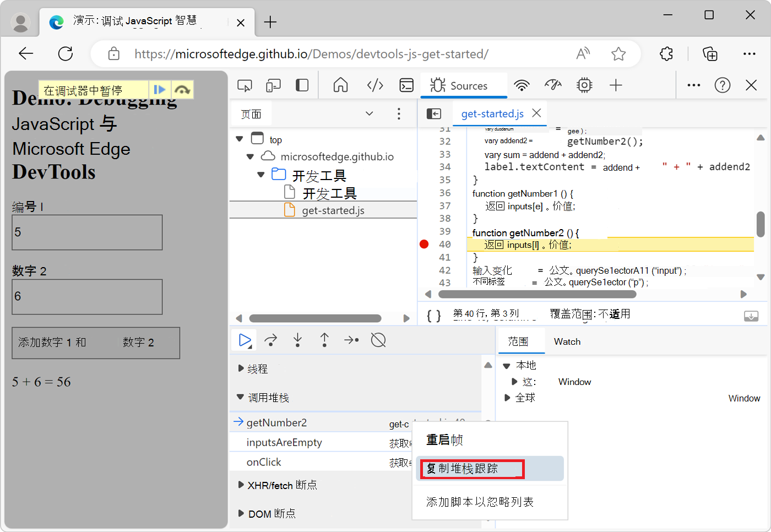
Task: Toggle the navigator sidebar panel icon
Action: pos(434,113)
